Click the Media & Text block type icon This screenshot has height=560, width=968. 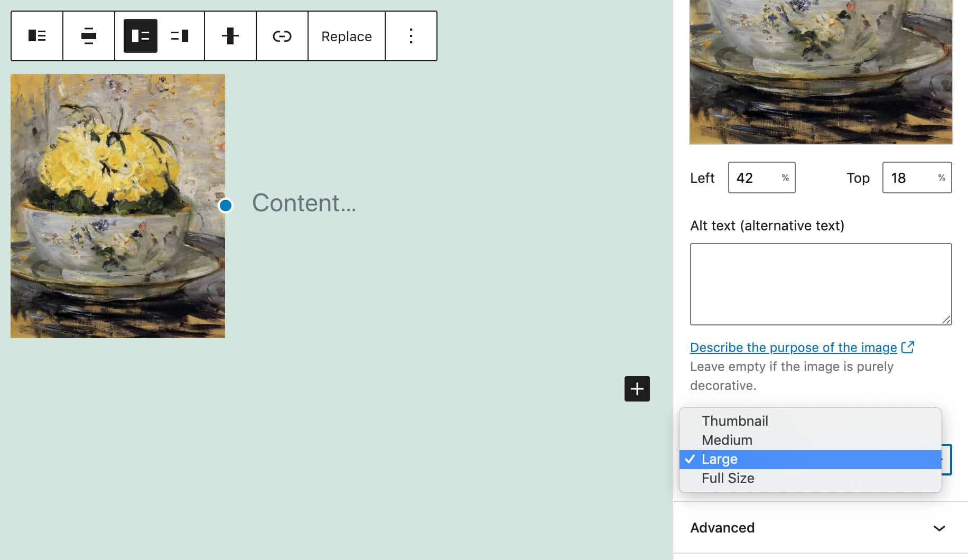pyautogui.click(x=37, y=36)
